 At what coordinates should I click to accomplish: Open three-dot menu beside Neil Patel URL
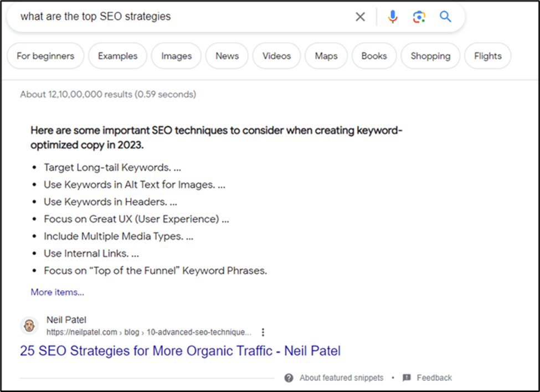tap(263, 332)
